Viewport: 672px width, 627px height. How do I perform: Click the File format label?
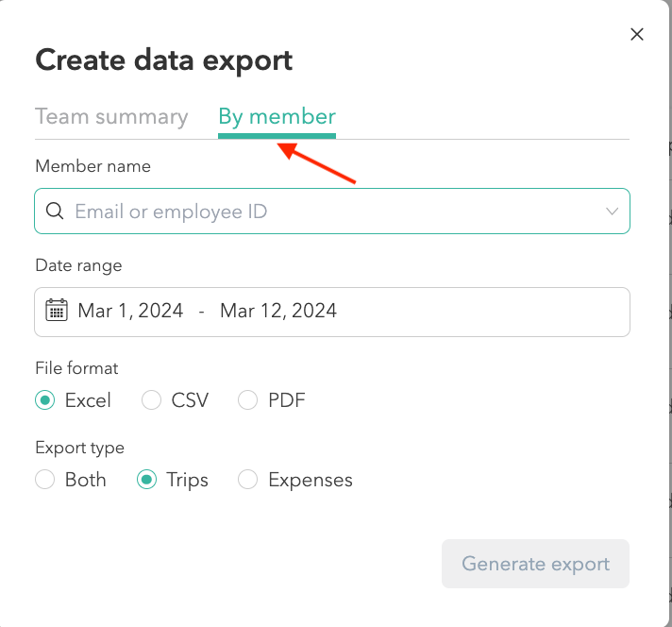76,368
